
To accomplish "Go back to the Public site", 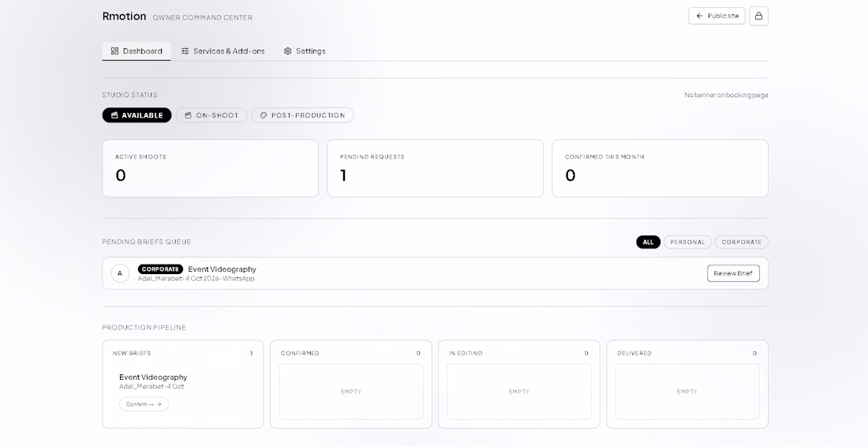I will tap(716, 16).
